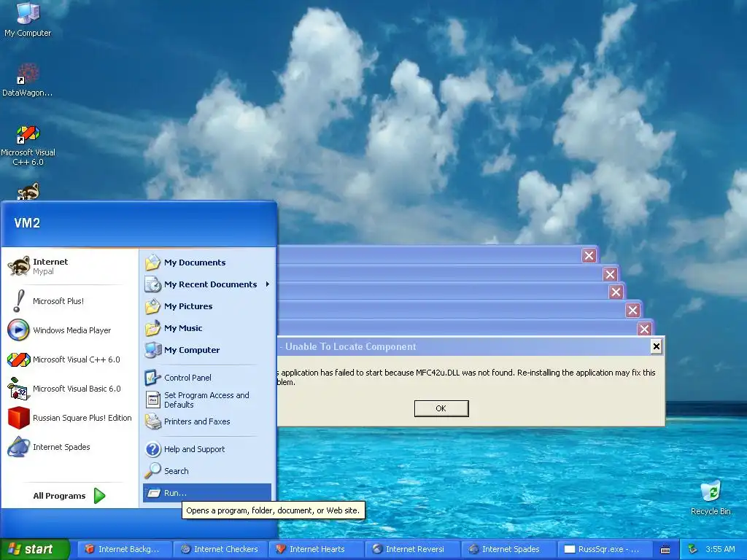This screenshot has width=747, height=560.
Task: Open Russian Square Plus! Edition
Action: click(x=70, y=418)
